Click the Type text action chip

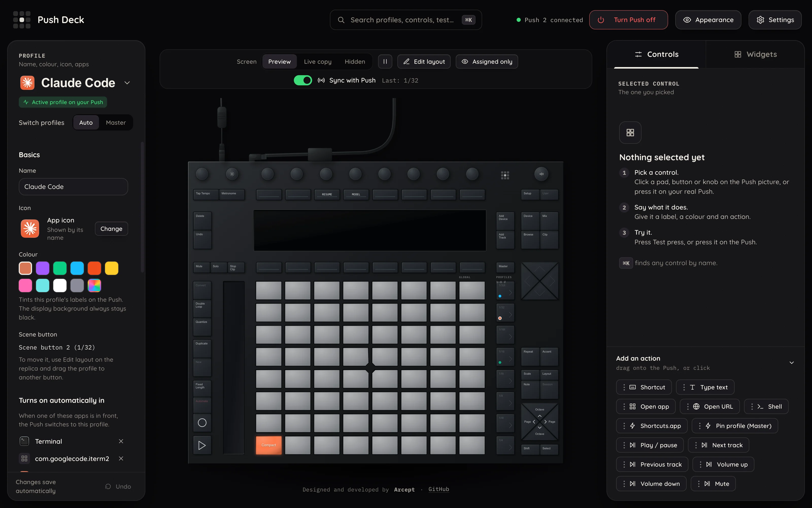pos(705,387)
